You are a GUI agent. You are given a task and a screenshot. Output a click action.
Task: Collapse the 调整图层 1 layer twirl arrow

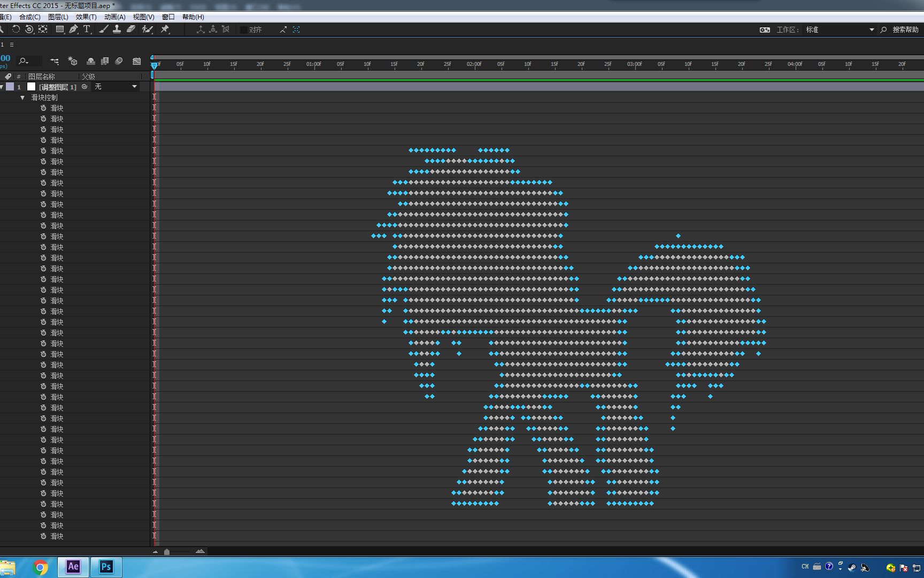[x=2, y=87]
